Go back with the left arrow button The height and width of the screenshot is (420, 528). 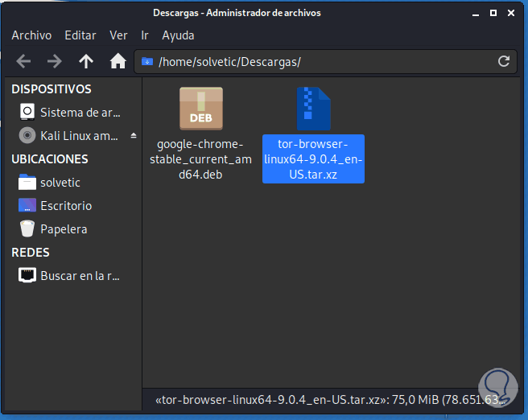[23, 62]
